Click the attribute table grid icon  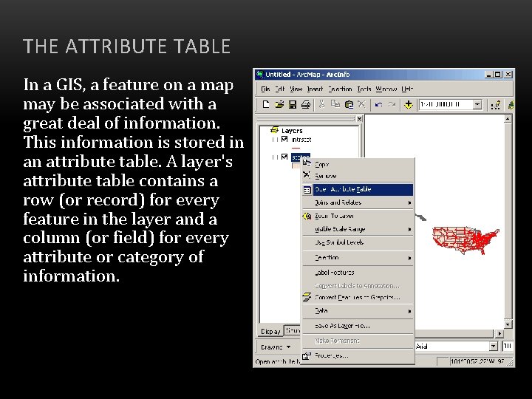point(307,190)
